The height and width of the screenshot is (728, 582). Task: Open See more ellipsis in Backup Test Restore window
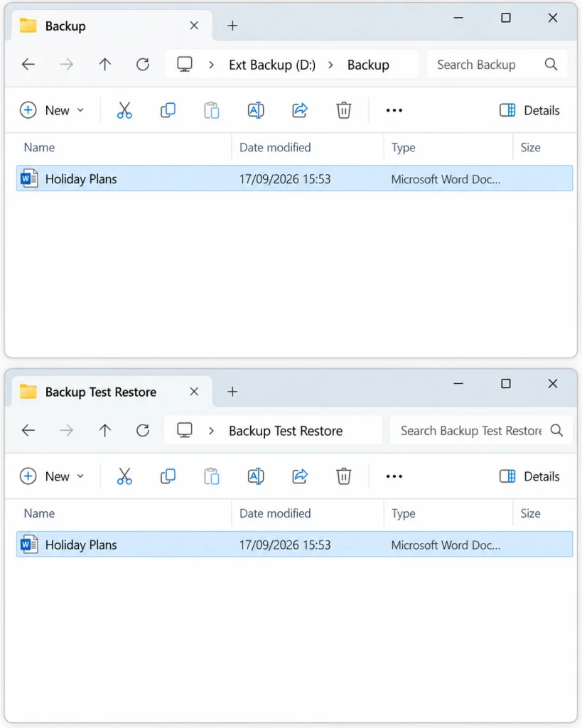click(394, 476)
